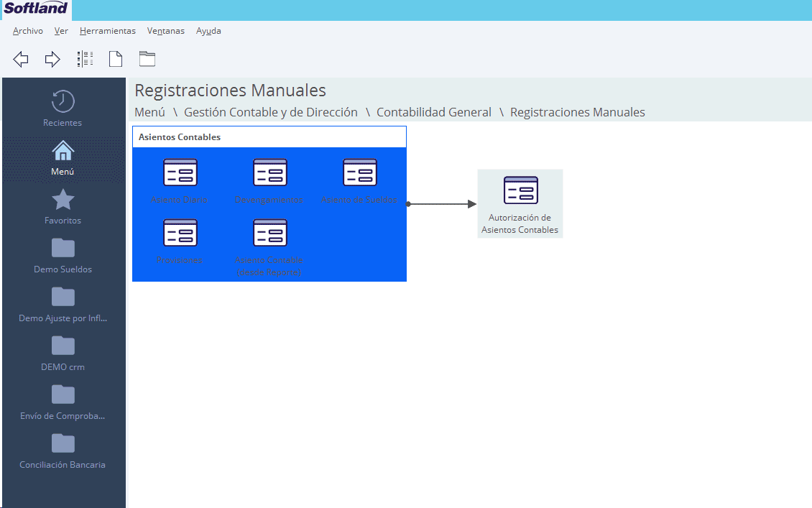Open the Provisiones module icon
812x508 pixels.
click(x=180, y=234)
